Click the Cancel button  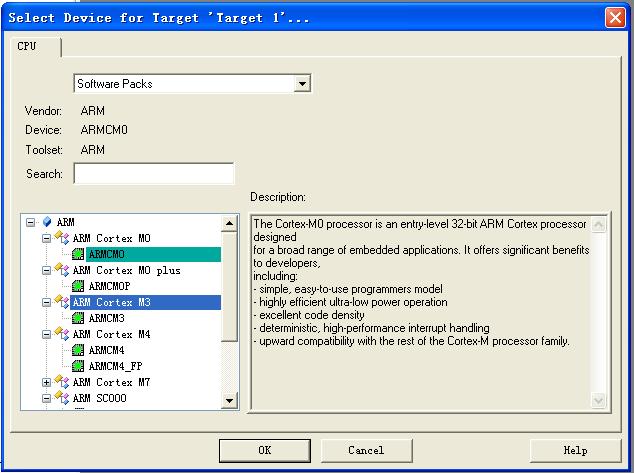(366, 450)
